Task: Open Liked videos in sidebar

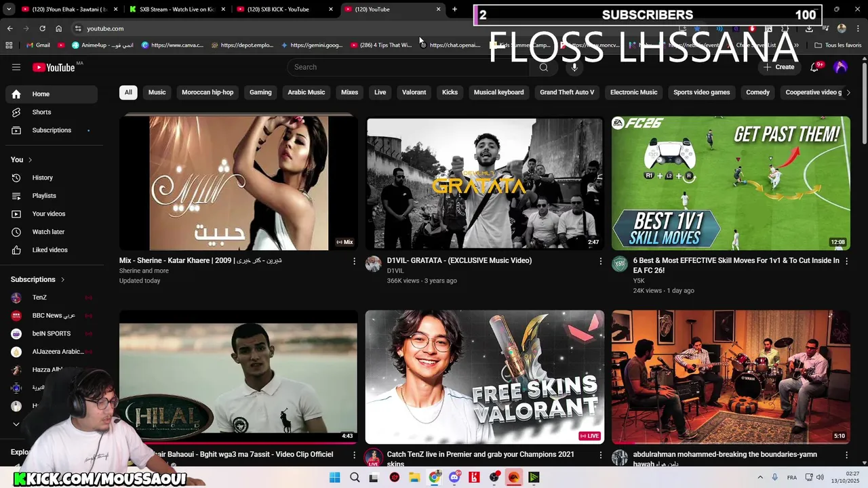Action: pyautogui.click(x=52, y=250)
